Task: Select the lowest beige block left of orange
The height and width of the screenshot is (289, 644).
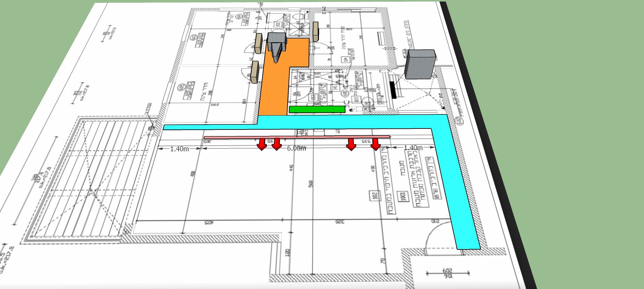Action: (x=255, y=72)
